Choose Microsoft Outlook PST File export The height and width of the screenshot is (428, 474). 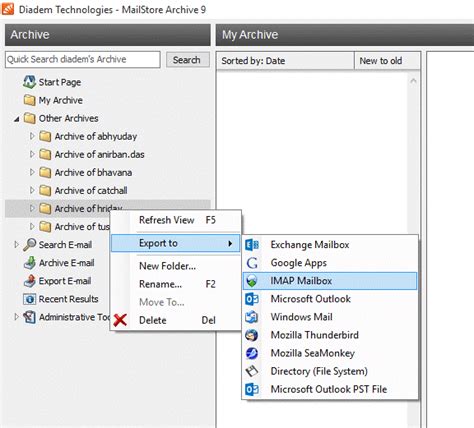pyautogui.click(x=330, y=389)
